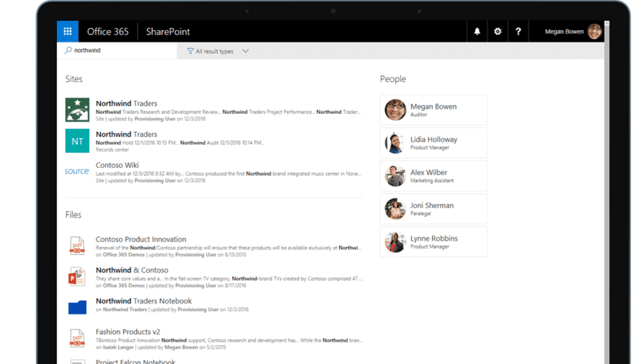Click the teal NT site tile
The image size is (632, 364).
click(77, 141)
